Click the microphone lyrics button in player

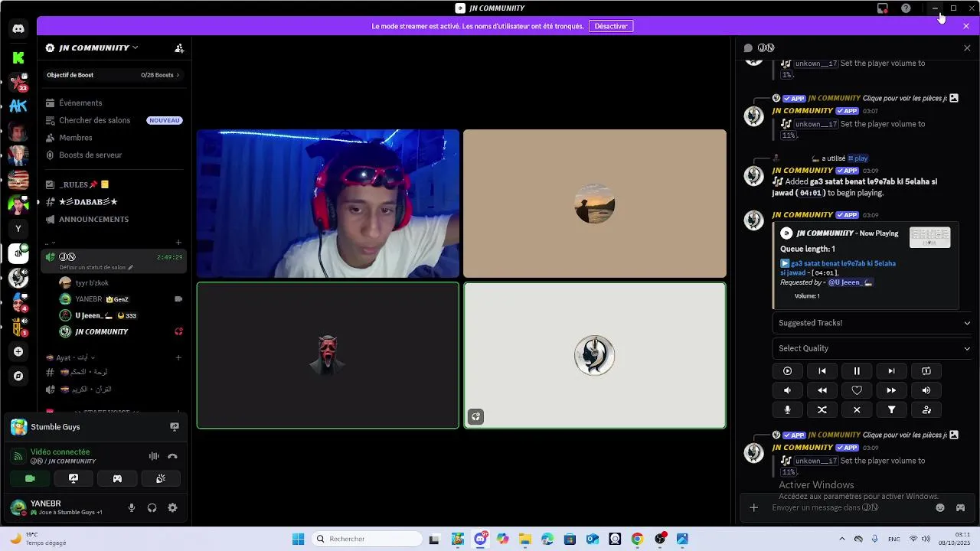coord(787,410)
